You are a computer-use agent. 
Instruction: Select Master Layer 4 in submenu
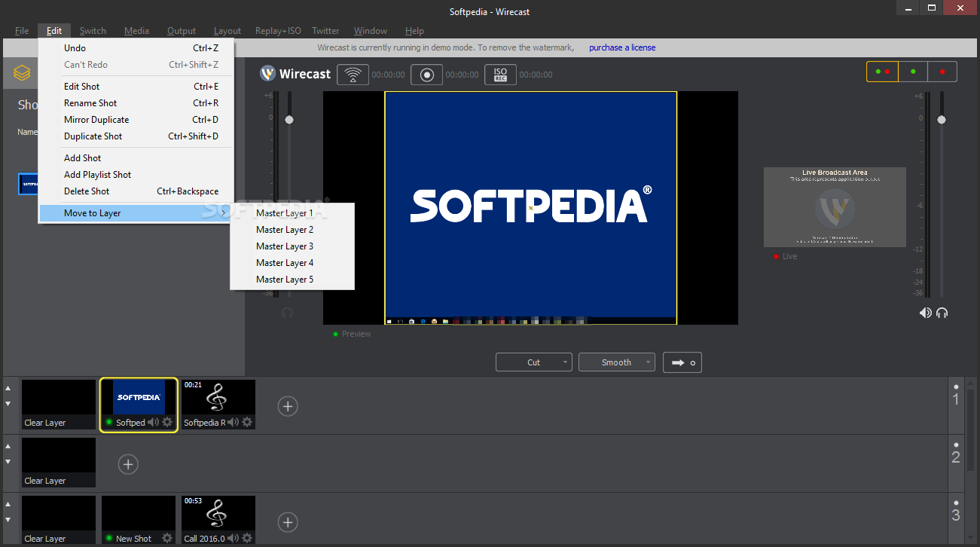click(292, 263)
